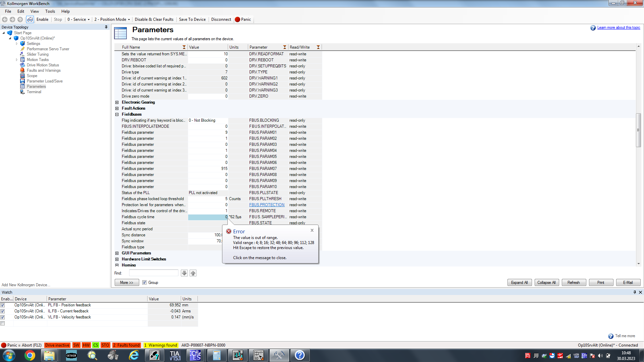Uncheck IL.FB Current feedback watch row

click(3, 311)
